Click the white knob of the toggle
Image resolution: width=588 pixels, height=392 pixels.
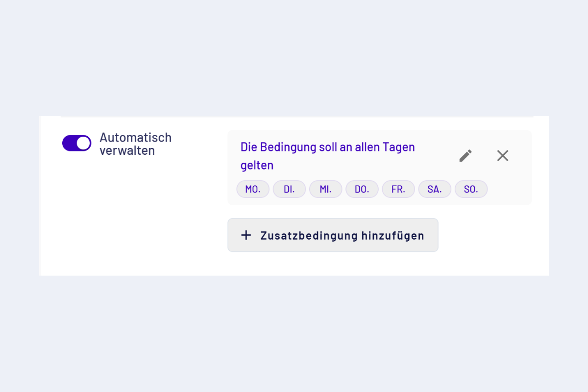(84, 143)
